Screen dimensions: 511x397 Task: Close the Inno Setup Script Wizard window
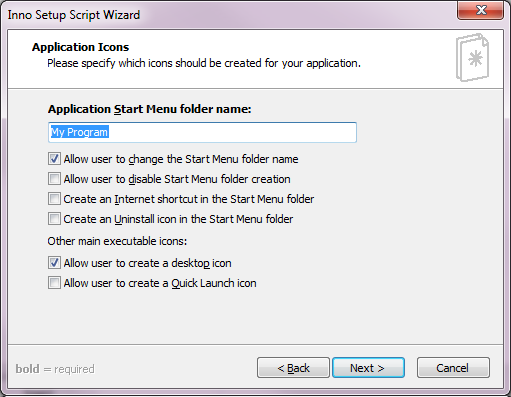tap(480, 10)
